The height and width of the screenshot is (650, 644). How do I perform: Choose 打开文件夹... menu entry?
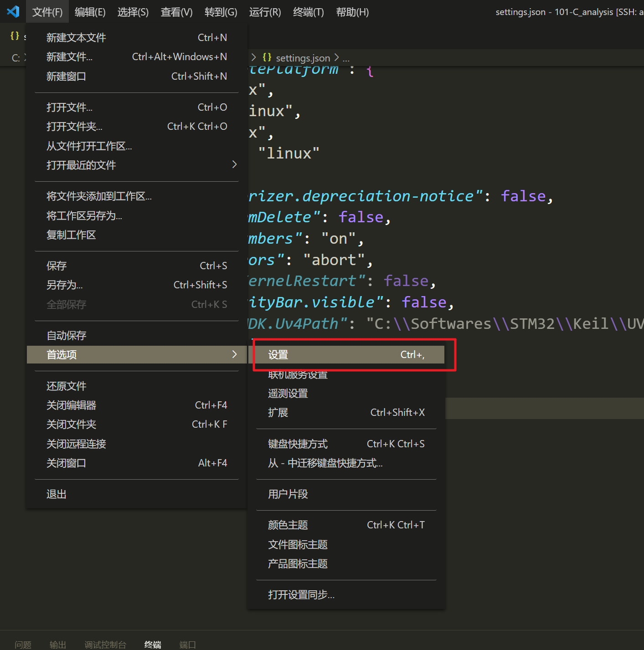(x=137, y=126)
